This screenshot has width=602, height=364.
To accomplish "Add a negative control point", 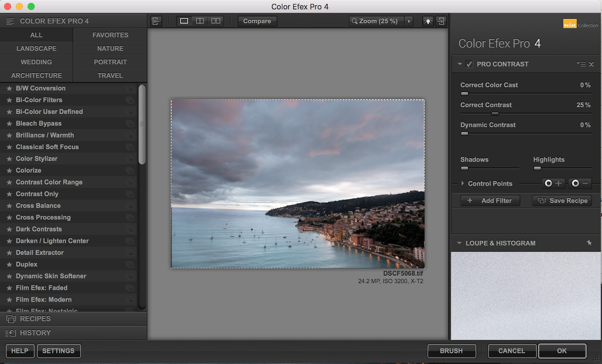I will click(580, 183).
